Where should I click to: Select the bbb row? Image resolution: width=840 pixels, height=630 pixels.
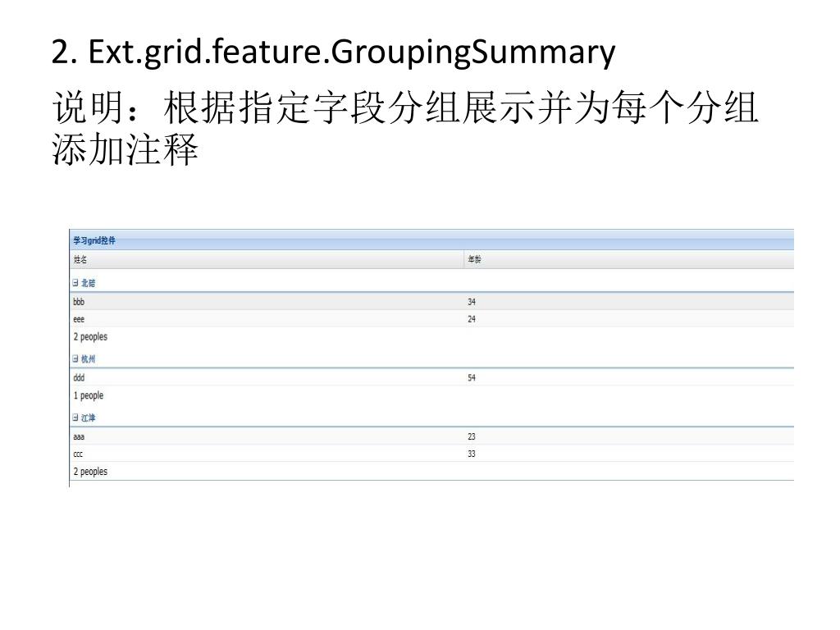click(431, 302)
